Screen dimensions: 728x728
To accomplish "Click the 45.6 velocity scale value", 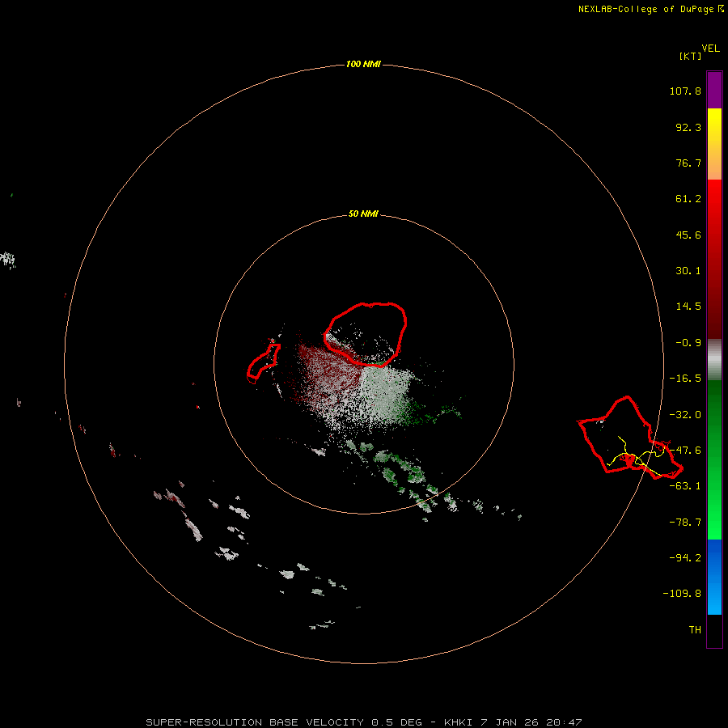I will click(688, 235).
